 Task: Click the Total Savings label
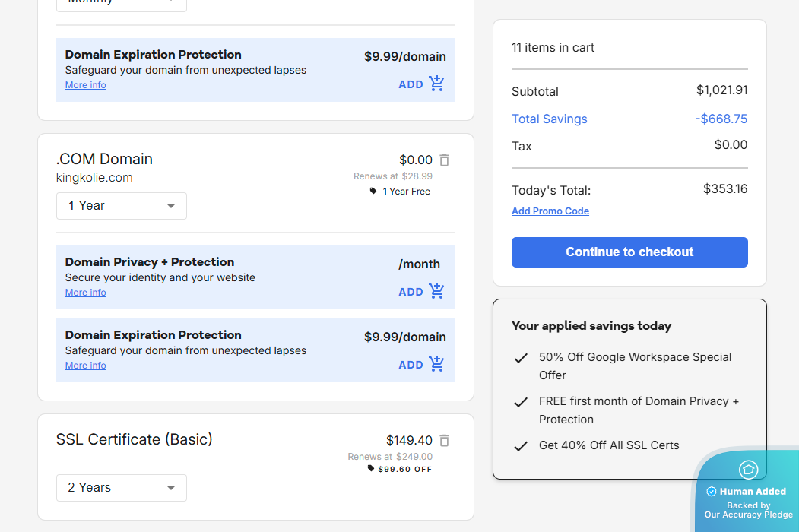pyautogui.click(x=549, y=119)
